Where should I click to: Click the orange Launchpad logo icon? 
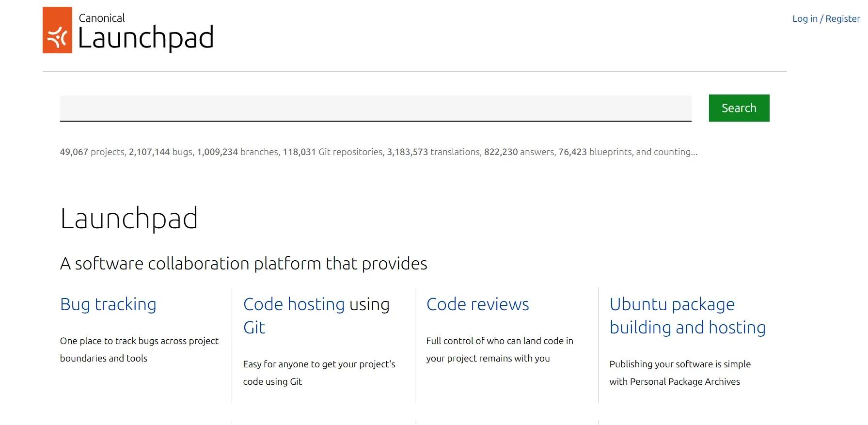tap(57, 30)
